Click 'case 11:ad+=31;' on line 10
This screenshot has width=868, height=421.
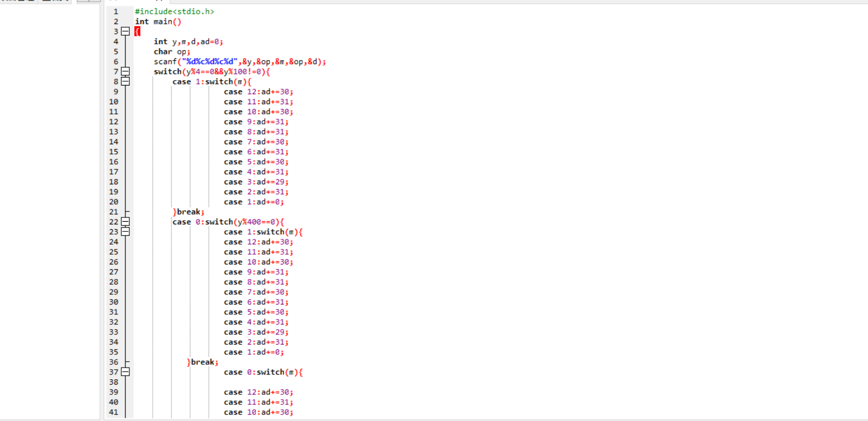click(x=259, y=102)
